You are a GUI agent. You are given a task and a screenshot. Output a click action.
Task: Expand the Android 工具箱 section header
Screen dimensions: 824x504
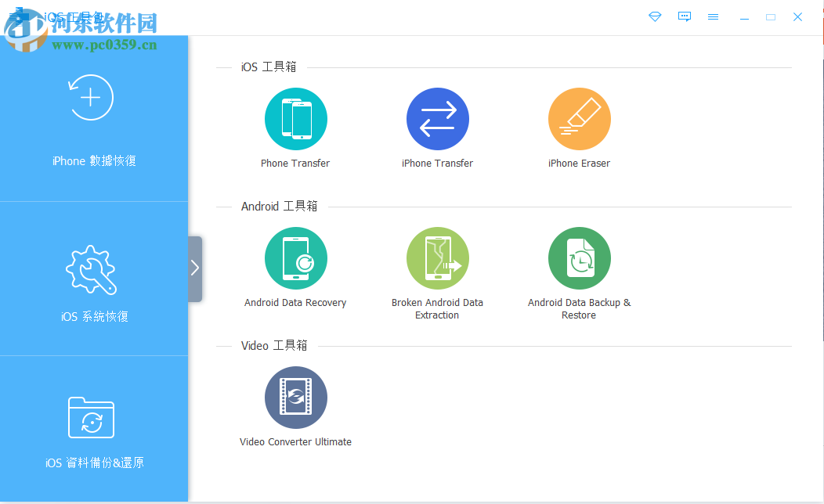click(x=278, y=207)
